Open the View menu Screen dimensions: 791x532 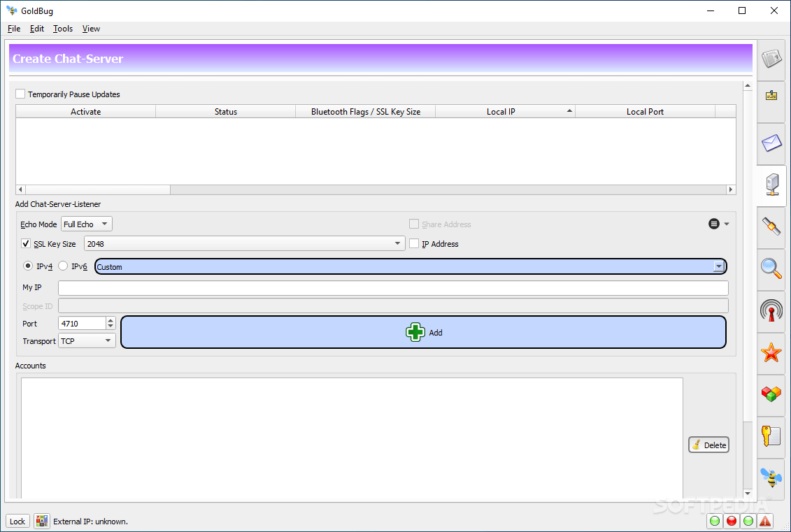91,29
